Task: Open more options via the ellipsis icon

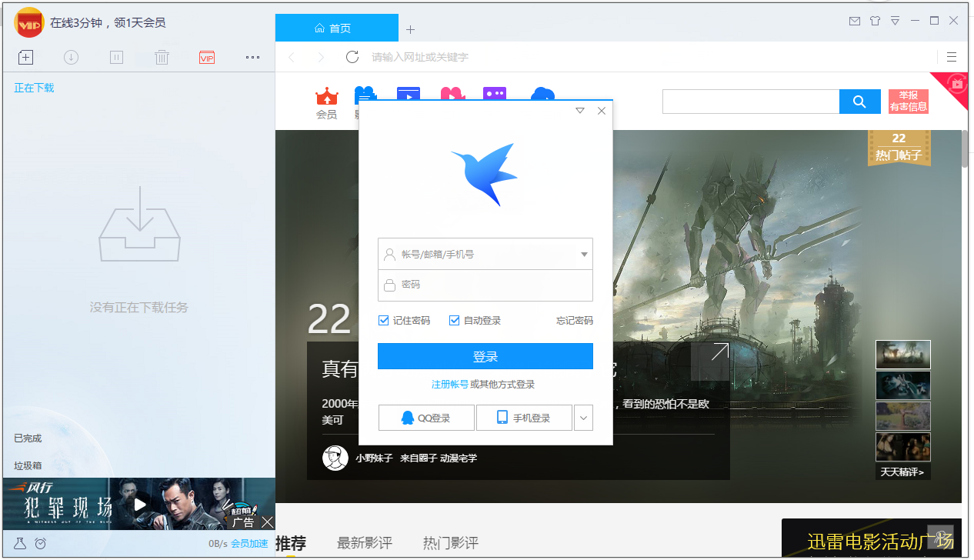Action: [x=252, y=57]
